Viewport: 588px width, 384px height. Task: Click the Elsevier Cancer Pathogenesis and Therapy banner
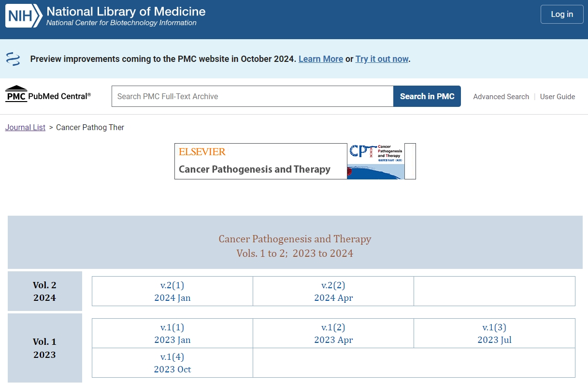260,162
